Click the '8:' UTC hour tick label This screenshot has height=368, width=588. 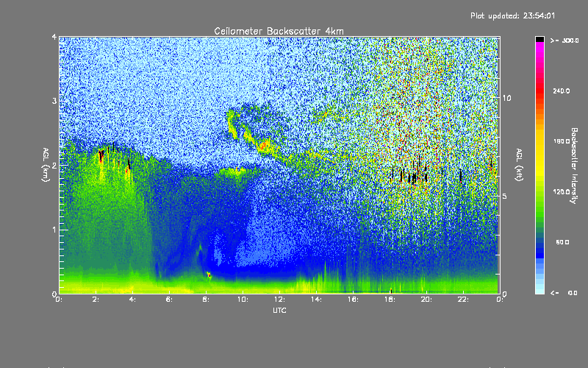(206, 300)
